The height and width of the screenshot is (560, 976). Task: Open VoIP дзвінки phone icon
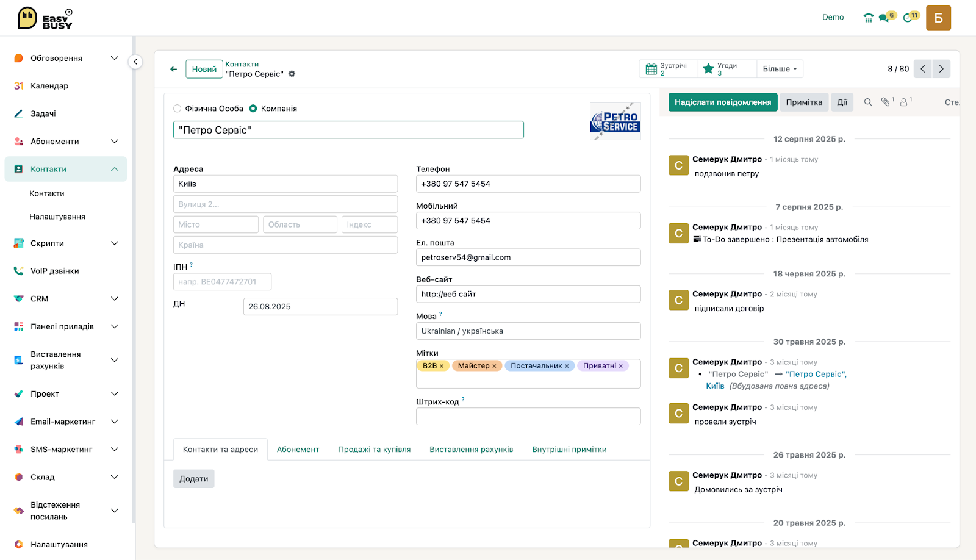pyautogui.click(x=18, y=271)
